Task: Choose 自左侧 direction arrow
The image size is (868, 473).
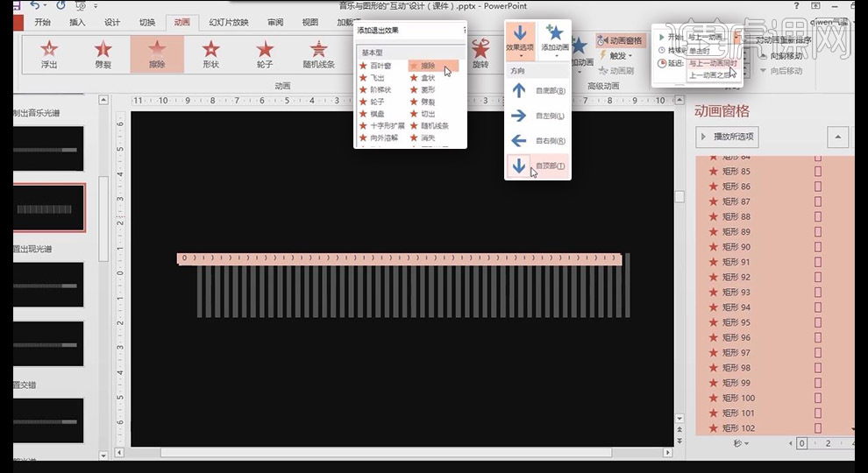Action: coord(519,116)
